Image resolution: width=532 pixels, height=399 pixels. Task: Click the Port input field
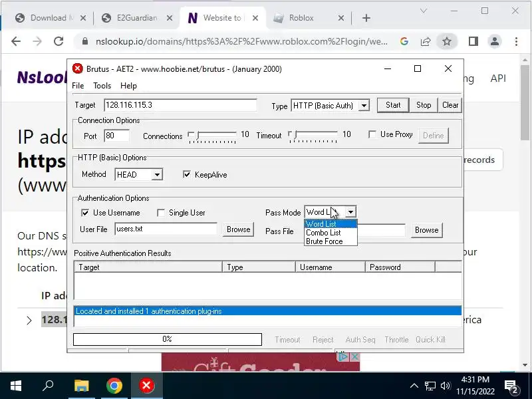pyautogui.click(x=117, y=136)
